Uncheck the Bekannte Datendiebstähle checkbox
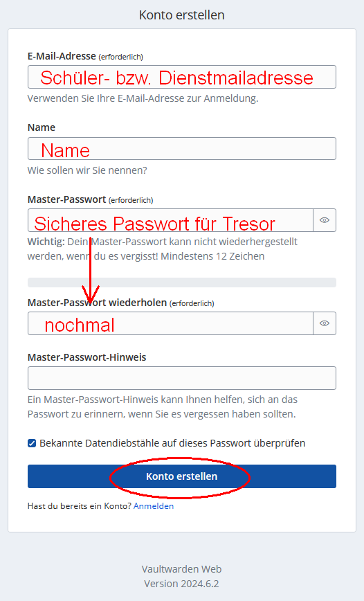Screen dimensions: 364x601 pos(32,443)
